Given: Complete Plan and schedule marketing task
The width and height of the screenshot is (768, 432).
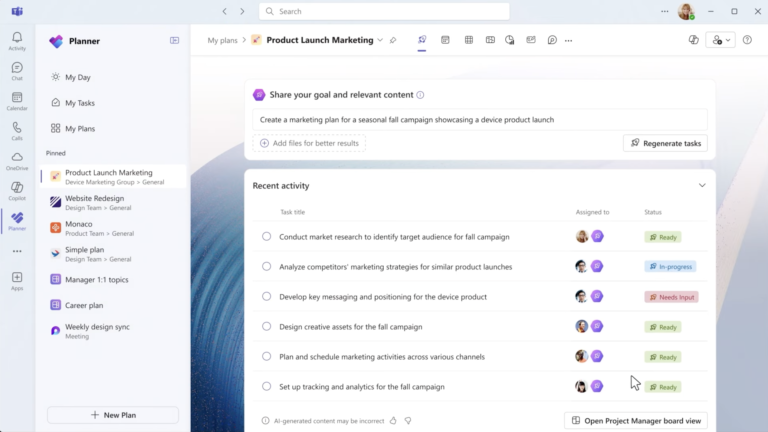Looking at the screenshot, I should [266, 357].
